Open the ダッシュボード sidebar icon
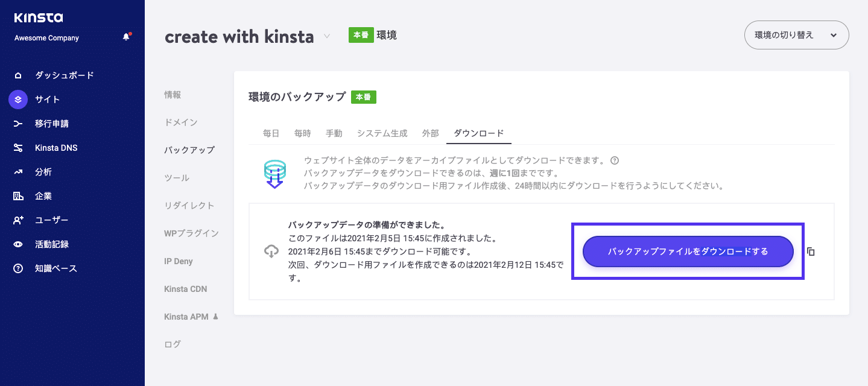The height and width of the screenshot is (386, 868). [19, 75]
